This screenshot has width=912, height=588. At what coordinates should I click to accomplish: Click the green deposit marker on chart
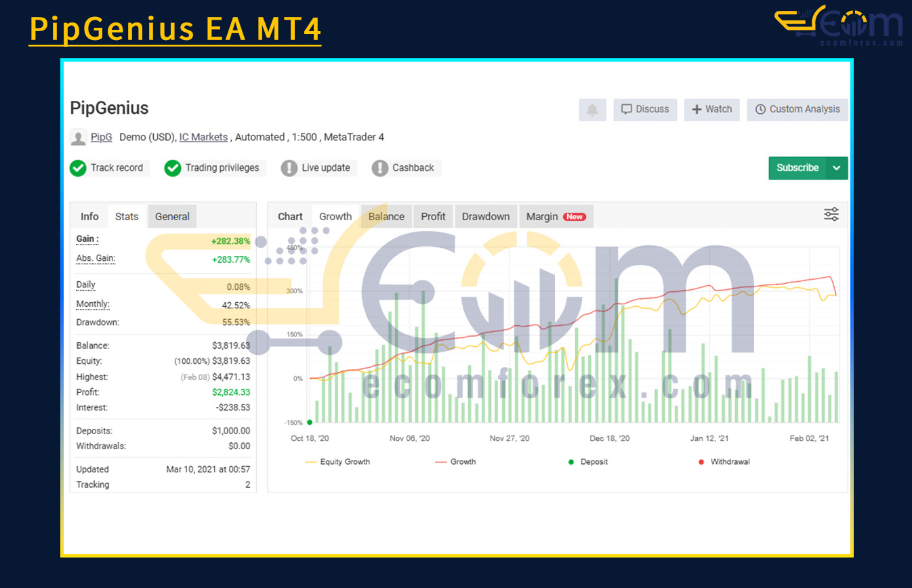pyautogui.click(x=310, y=422)
